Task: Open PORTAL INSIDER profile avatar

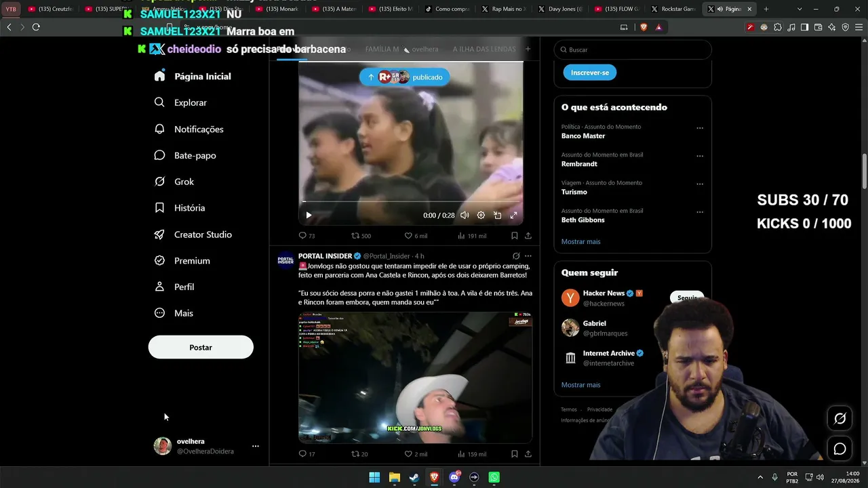Action: tap(285, 260)
